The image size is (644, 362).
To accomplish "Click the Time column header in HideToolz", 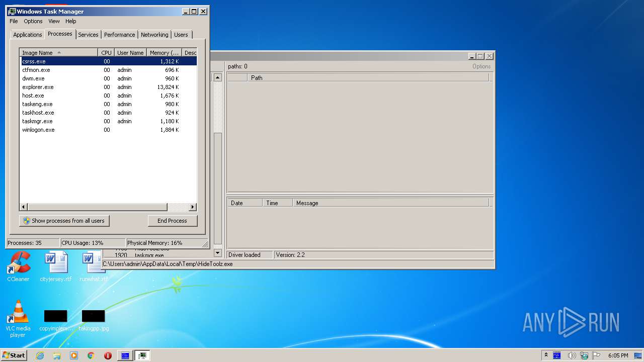I will (277, 203).
